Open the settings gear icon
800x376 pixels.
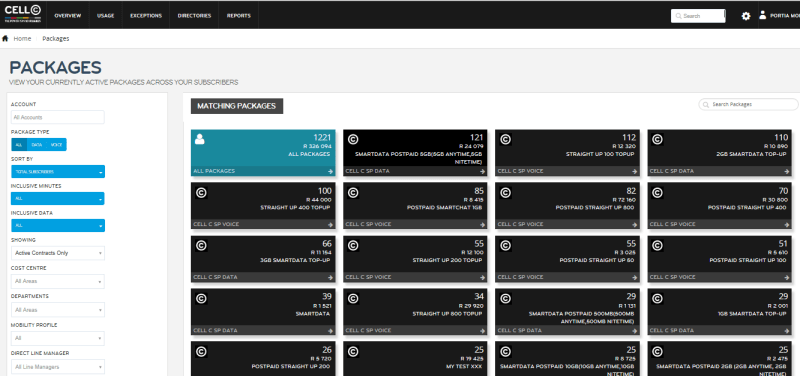click(746, 16)
